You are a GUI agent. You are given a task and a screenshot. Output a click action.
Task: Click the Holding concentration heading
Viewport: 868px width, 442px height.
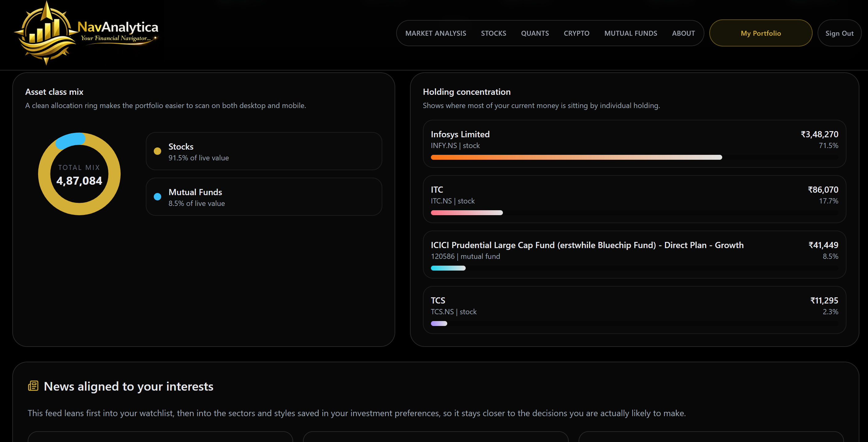coord(467,92)
